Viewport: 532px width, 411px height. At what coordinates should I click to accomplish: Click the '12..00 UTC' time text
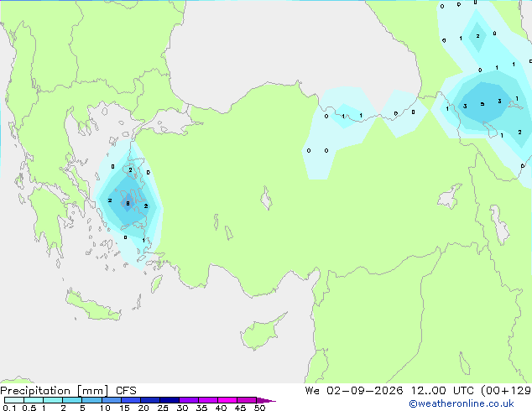[442, 391]
